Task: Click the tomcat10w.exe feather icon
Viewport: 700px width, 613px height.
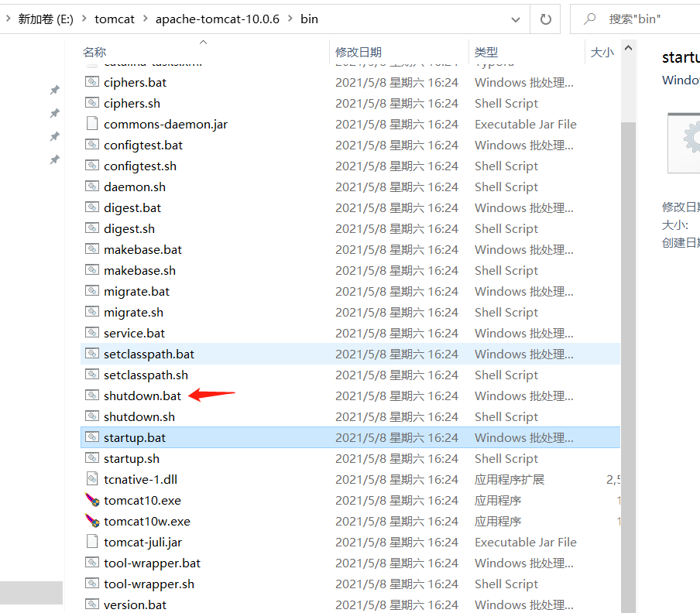Action: 92,521
